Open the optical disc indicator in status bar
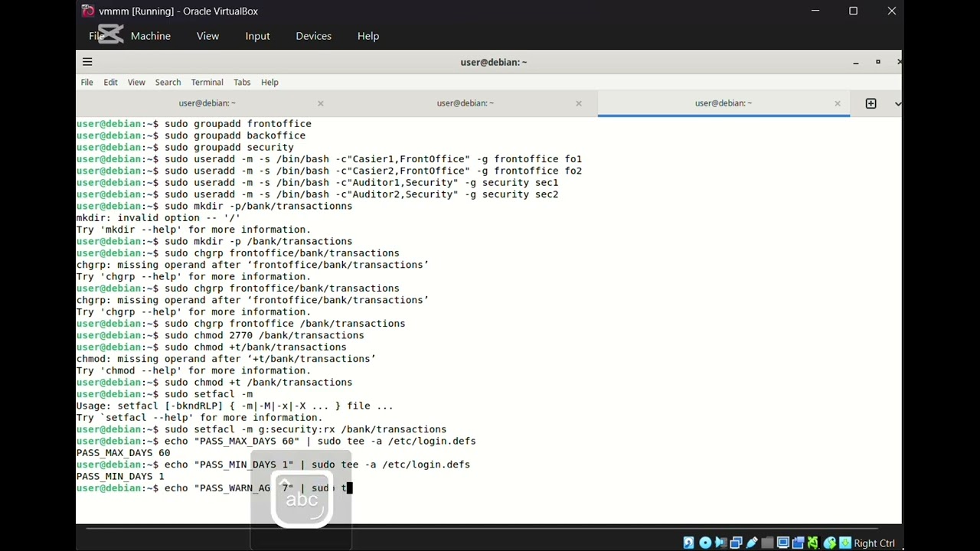 pos(704,543)
